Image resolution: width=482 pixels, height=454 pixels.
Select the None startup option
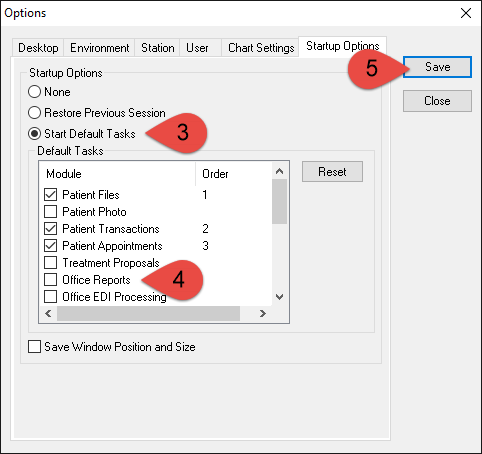[35, 92]
